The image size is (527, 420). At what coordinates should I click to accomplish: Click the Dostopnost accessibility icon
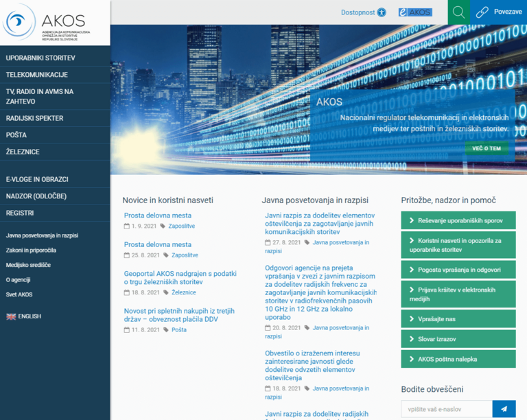point(382,12)
